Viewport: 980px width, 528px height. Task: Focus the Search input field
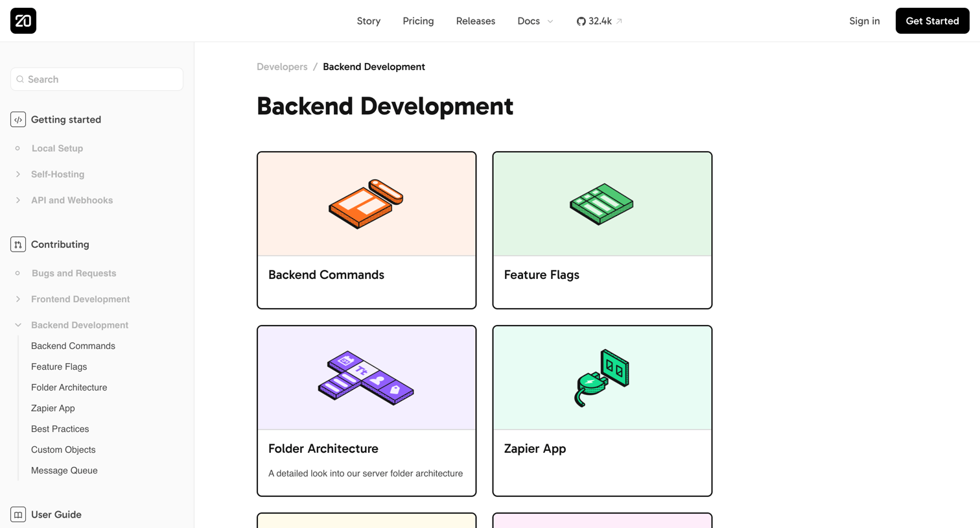97,79
